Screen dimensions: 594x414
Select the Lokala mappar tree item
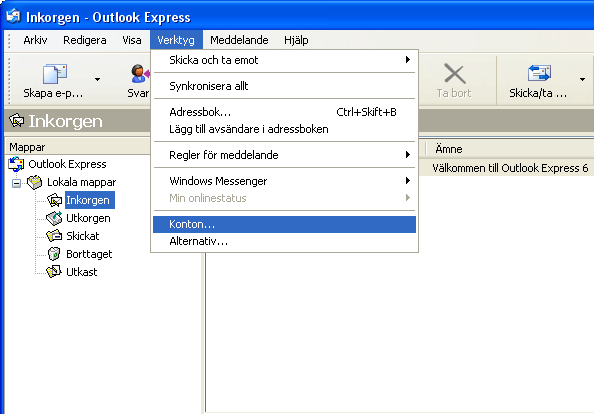[x=81, y=182]
